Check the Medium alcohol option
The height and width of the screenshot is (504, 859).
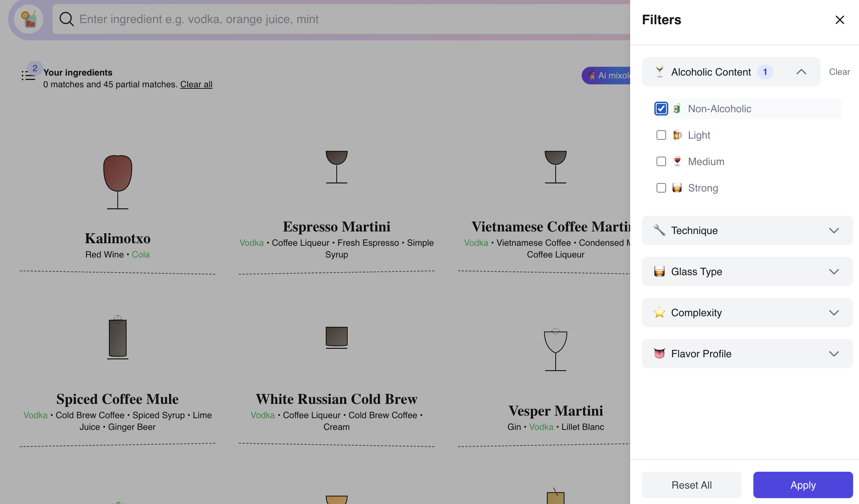click(661, 161)
